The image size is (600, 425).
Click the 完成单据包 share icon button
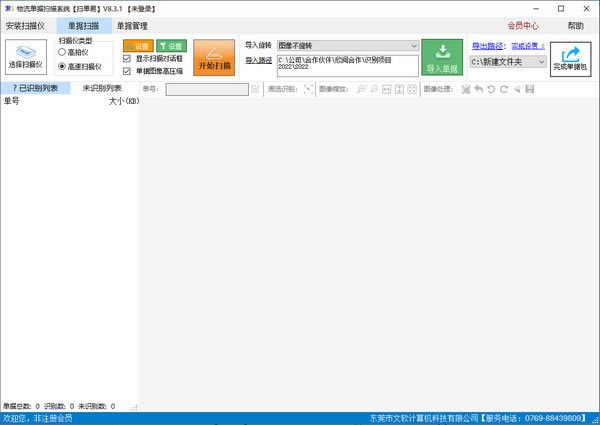pos(571,58)
